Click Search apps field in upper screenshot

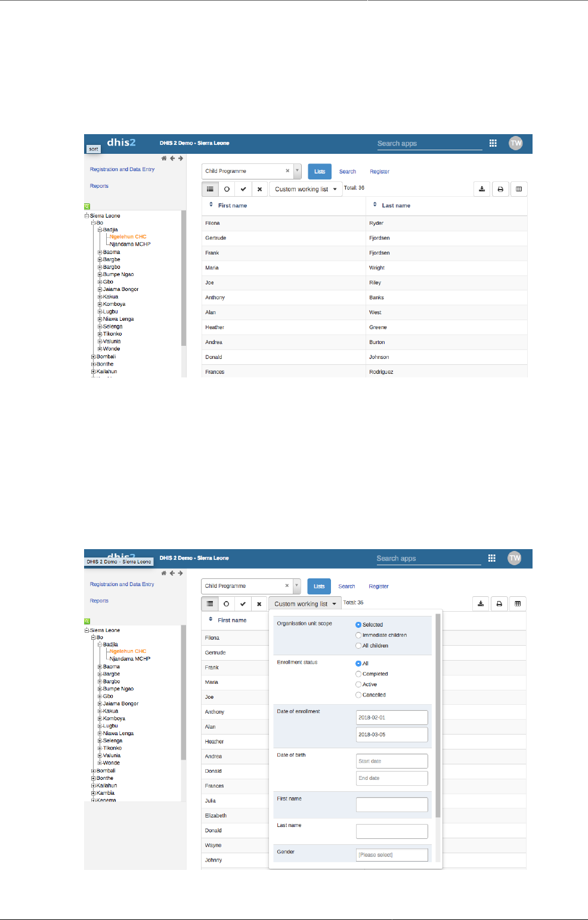coord(429,143)
